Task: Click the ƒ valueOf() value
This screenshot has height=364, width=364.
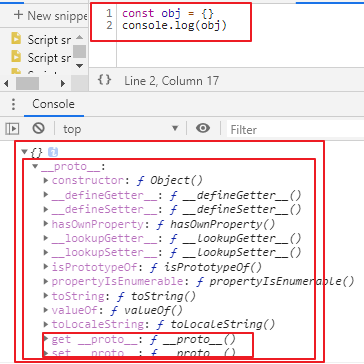Action: coord(146,310)
